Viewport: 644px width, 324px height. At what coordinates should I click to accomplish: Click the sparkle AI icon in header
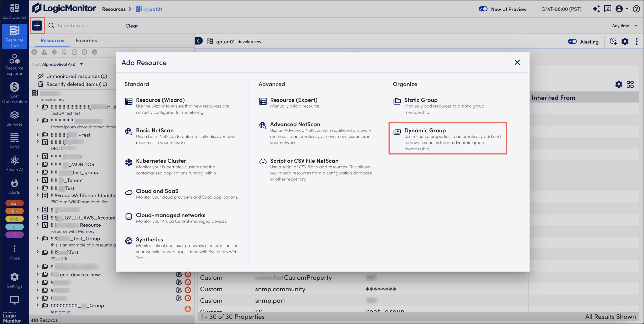(596, 9)
